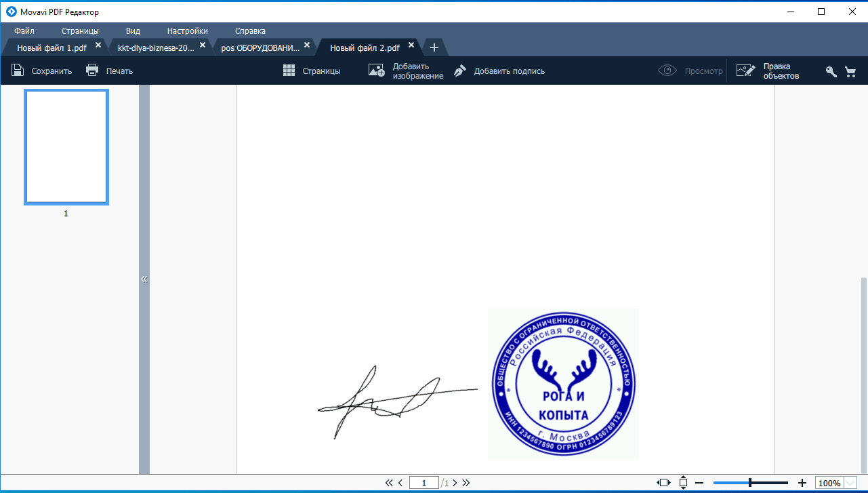Close the kkt-dlya-biznesa tab
This screenshot has height=493, width=868.
[203, 45]
